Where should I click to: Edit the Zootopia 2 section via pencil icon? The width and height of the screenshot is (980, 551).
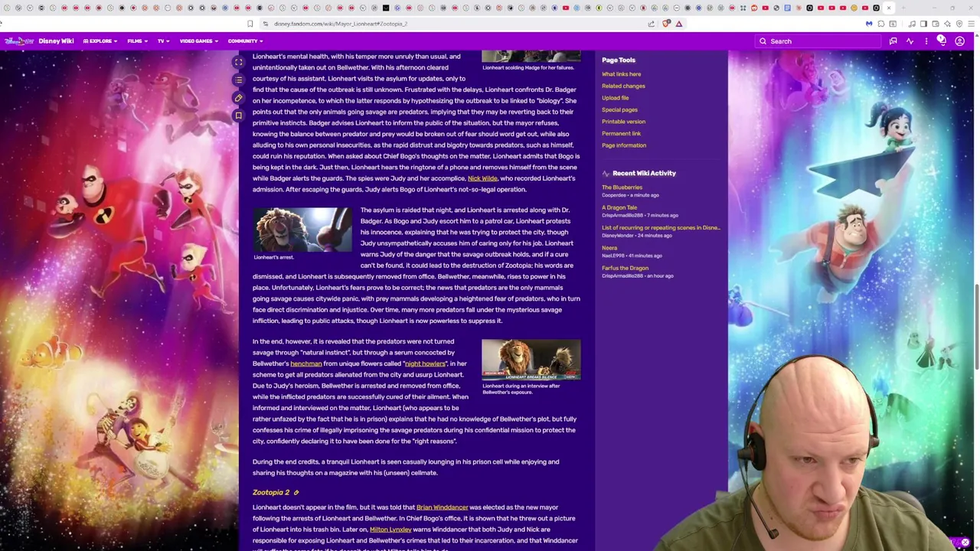tap(296, 493)
